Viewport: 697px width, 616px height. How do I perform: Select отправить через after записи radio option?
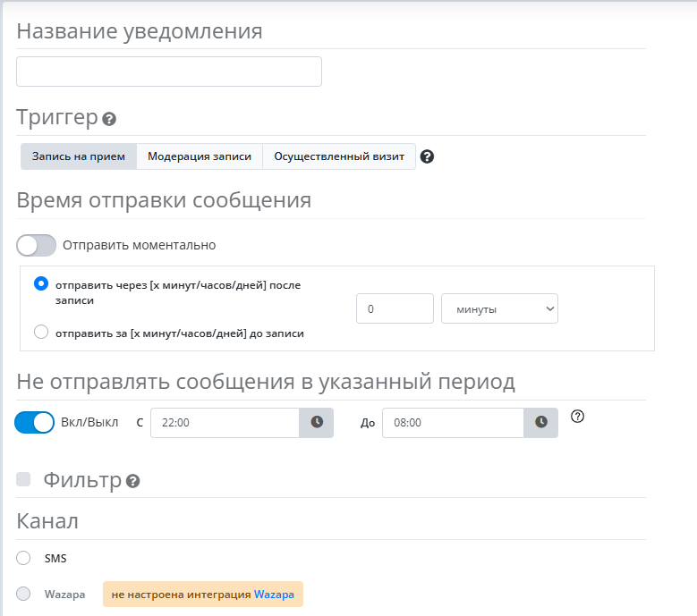click(40, 283)
